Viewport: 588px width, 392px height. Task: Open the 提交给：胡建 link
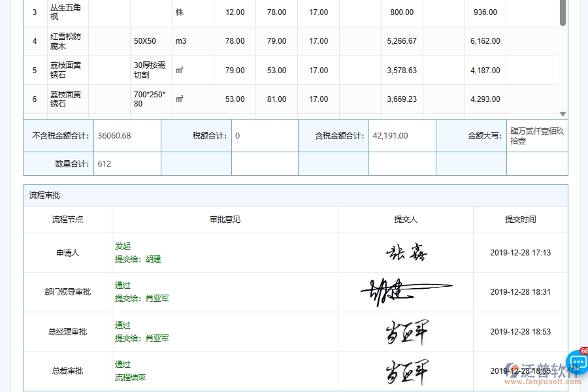pyautogui.click(x=140, y=259)
